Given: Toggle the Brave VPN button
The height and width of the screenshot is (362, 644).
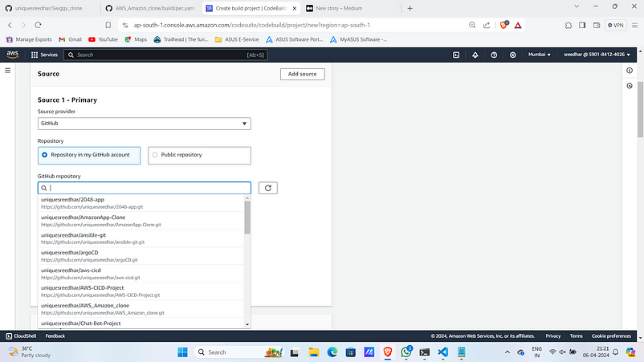Looking at the screenshot, I should click(616, 25).
